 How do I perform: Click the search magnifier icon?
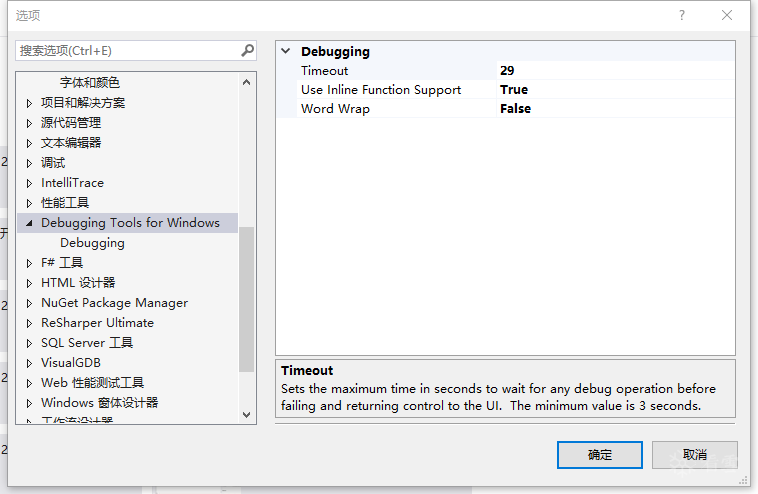[247, 50]
